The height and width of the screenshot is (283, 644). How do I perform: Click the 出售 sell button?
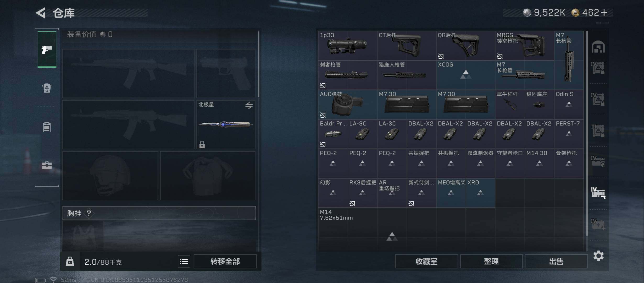pyautogui.click(x=556, y=262)
